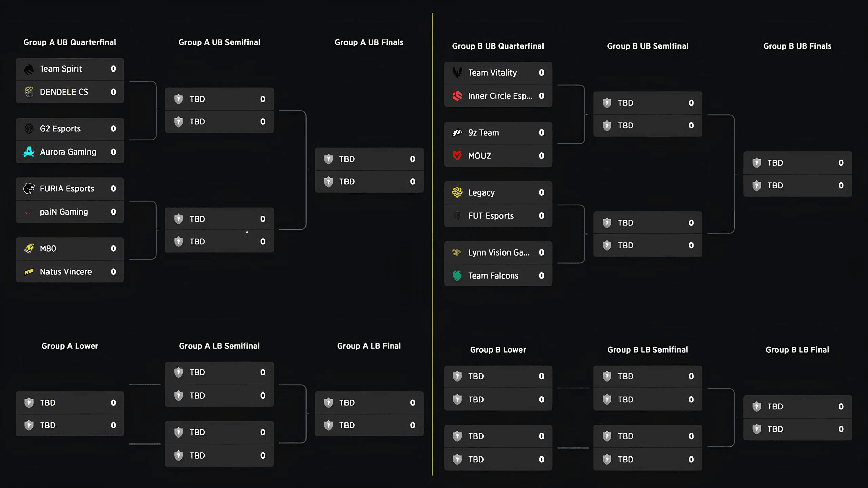
Task: Click the MOUZ red heart logo
Action: point(457,156)
